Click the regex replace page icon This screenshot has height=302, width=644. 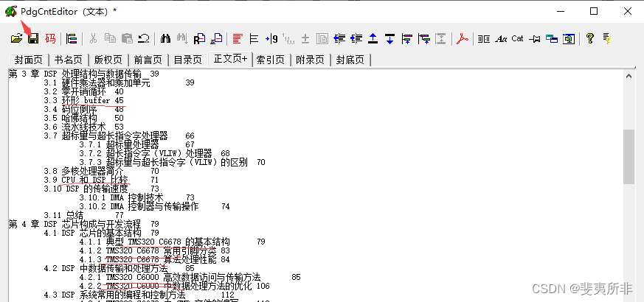[216, 38]
